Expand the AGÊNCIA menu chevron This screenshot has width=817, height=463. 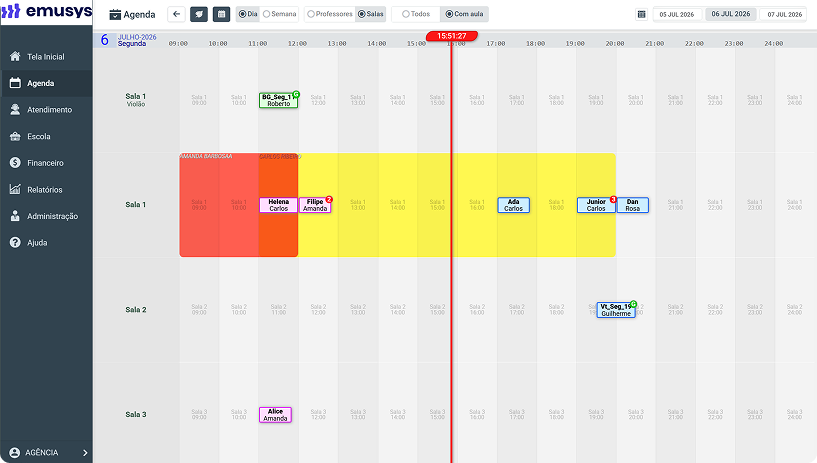85,453
